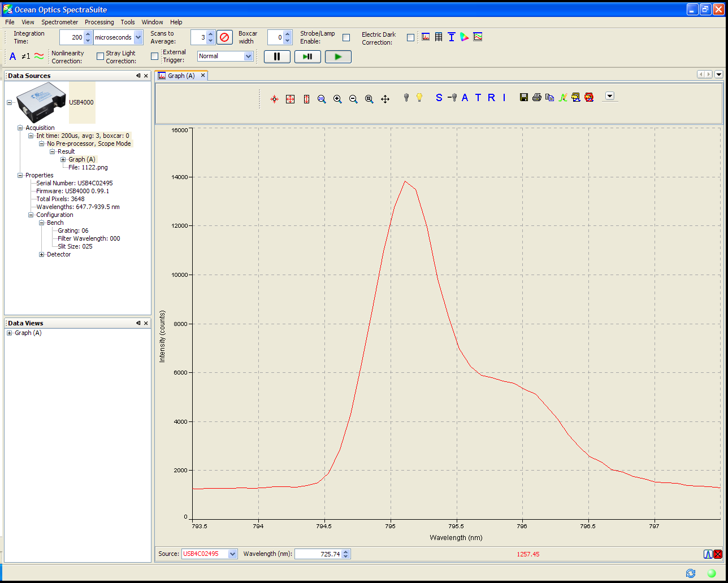Click the green overlay spectrum icon

pyautogui.click(x=563, y=98)
